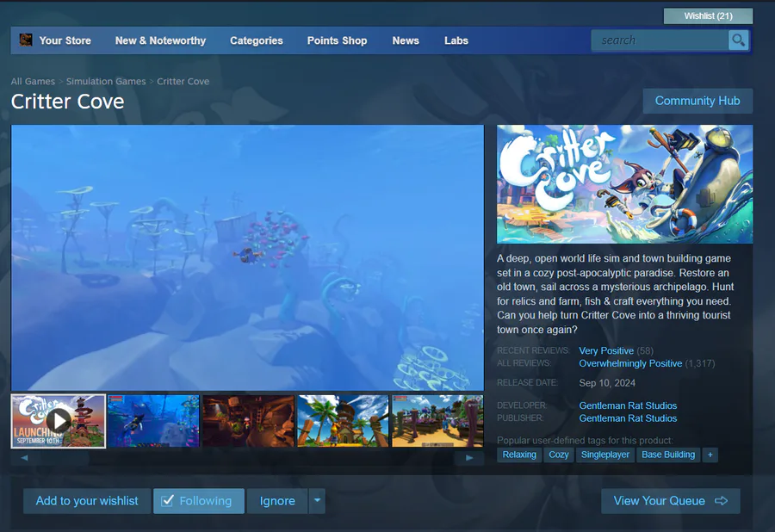Visit the Community Hub
This screenshot has height=532, width=775.
point(697,101)
